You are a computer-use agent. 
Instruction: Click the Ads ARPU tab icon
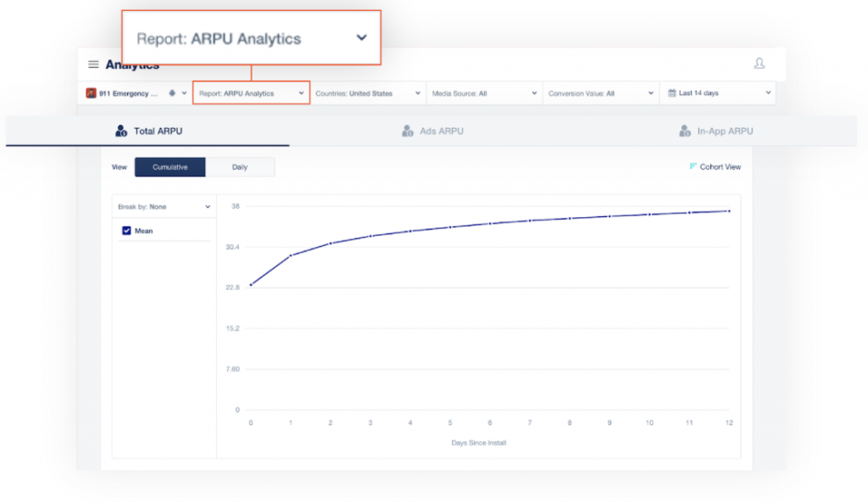407,131
